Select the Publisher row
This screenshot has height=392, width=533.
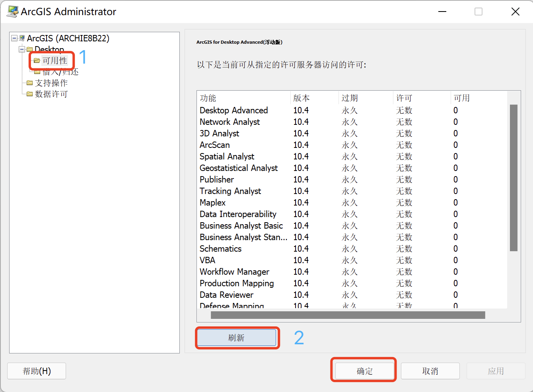(x=352, y=179)
